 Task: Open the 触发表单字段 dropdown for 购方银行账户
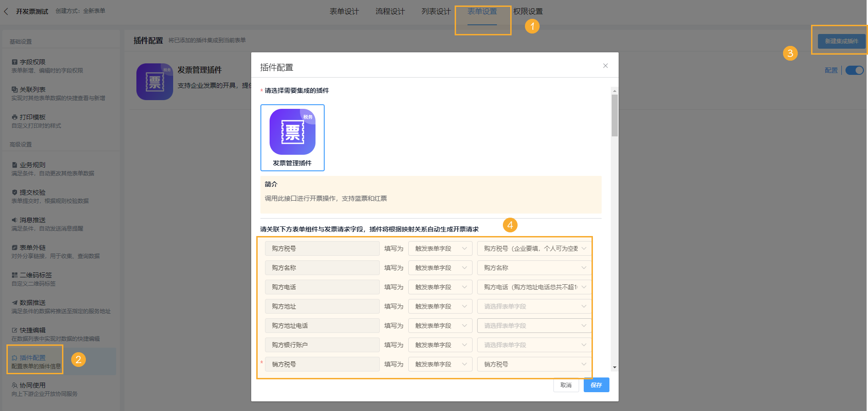[440, 345]
